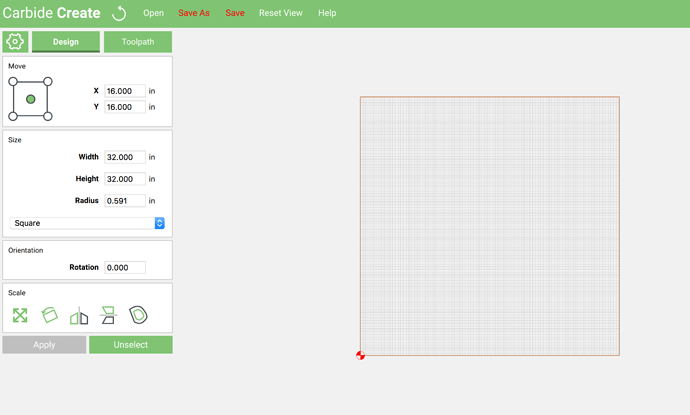Click the Unselect button

[x=131, y=345]
